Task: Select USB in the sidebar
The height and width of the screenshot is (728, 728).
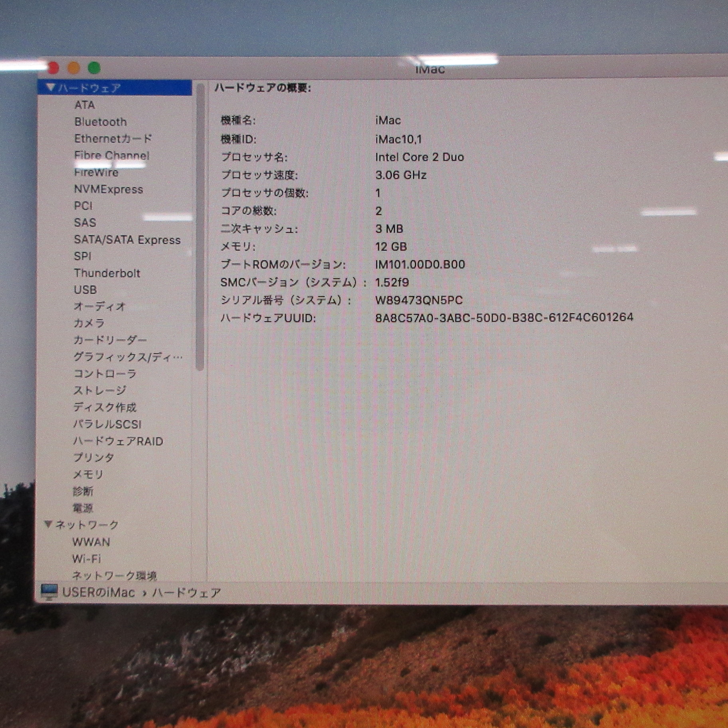Action: 85,290
